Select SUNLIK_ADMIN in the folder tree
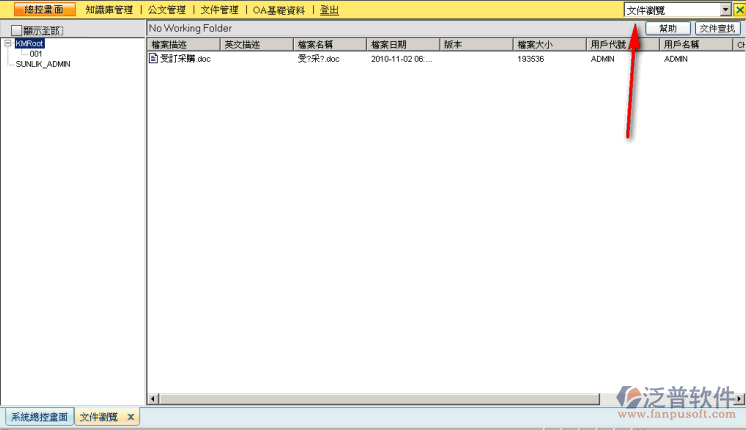This screenshot has height=430, width=746. tap(43, 64)
